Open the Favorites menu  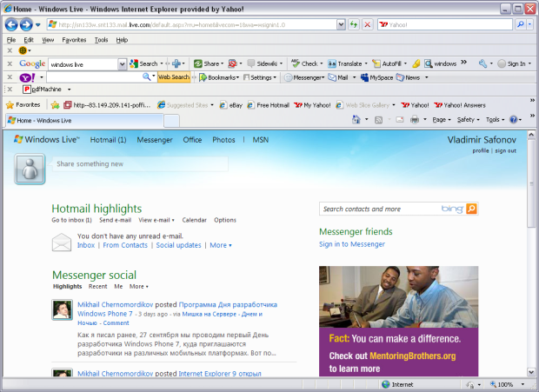click(74, 40)
